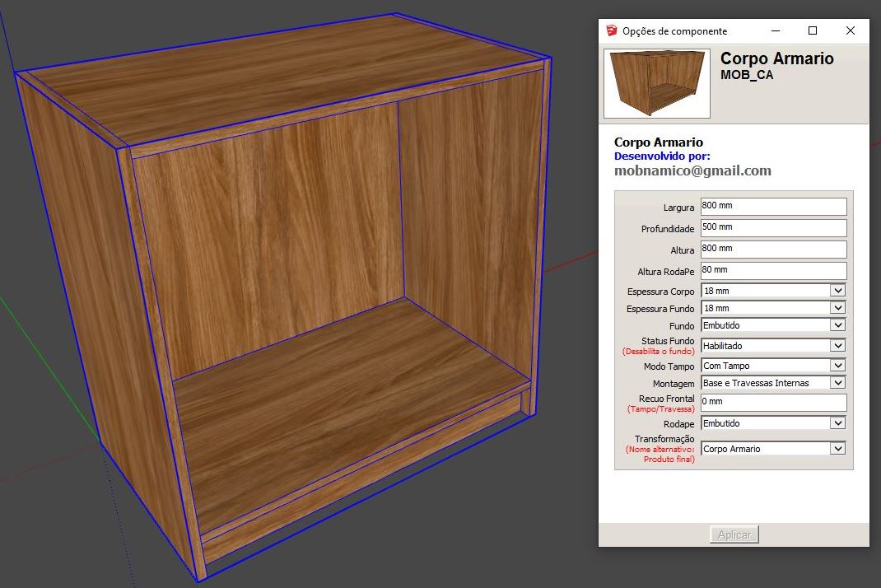Expand the Modo Tampo dropdown
Viewport: 881px width, 588px height.
[x=837, y=366]
